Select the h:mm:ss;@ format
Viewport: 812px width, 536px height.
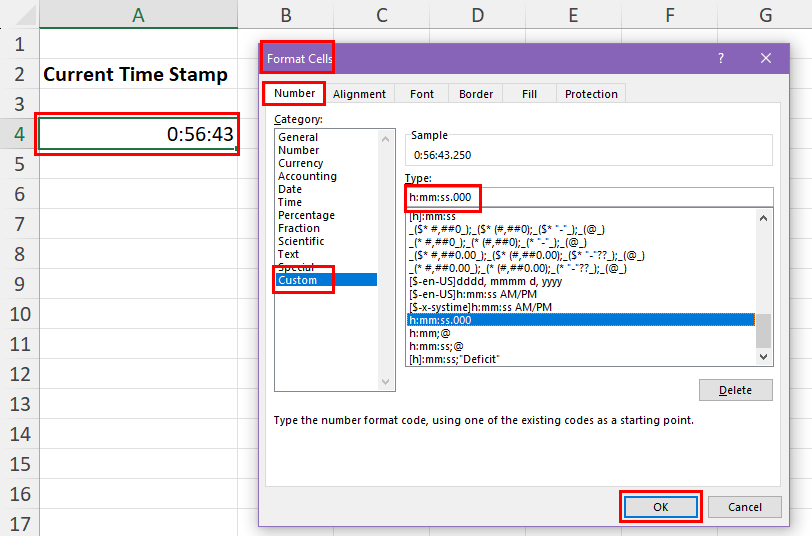click(x=581, y=346)
